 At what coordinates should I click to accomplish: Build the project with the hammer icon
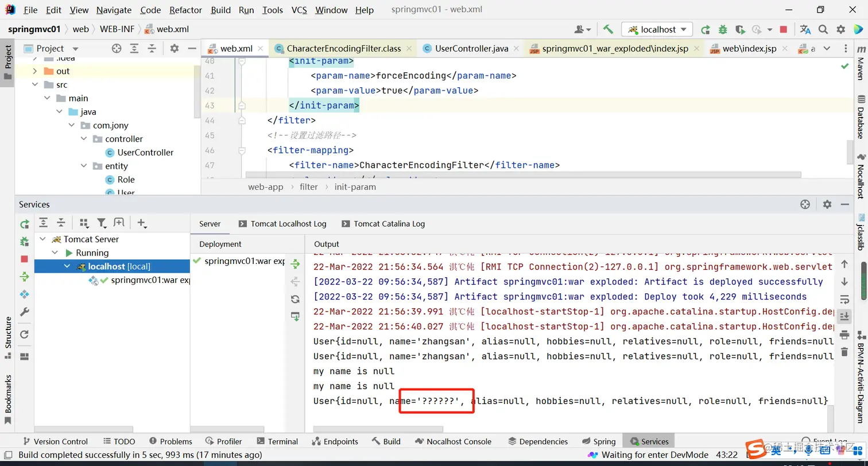coord(608,29)
